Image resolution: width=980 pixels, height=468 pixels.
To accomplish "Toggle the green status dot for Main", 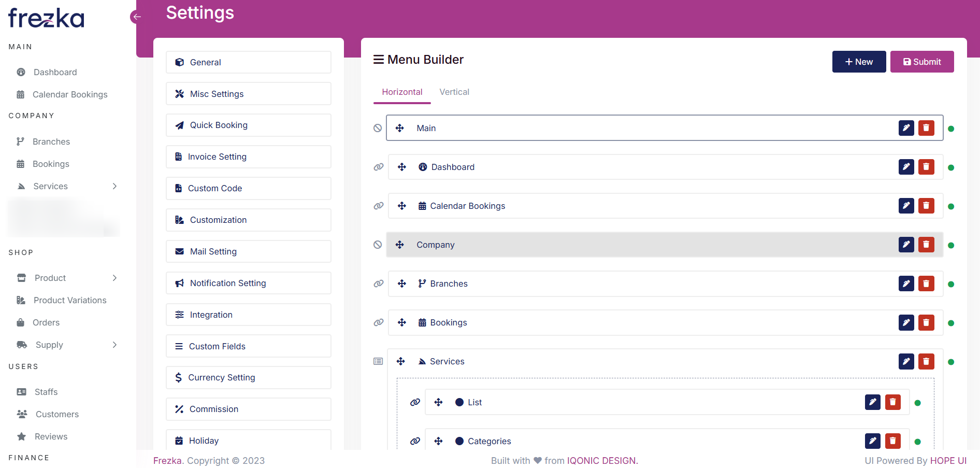I will coord(951,129).
